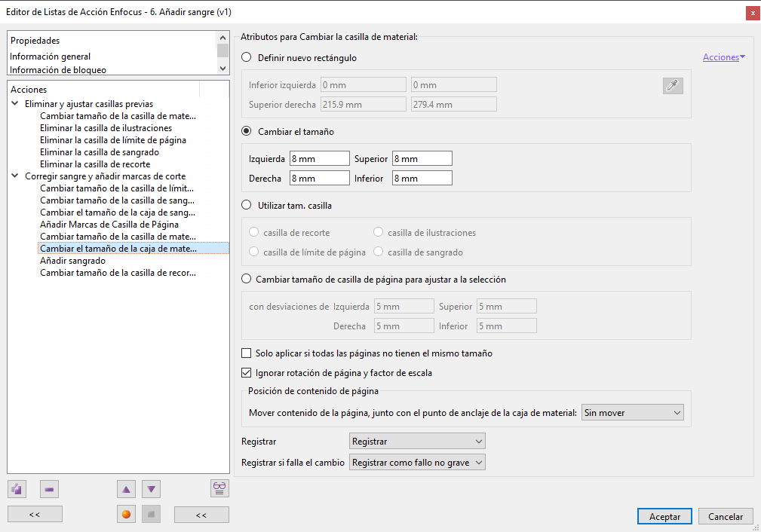Screen dimensions: 761x532
Task: Choose 'casilla de ilustraciones' radio
Action: [x=378, y=232]
